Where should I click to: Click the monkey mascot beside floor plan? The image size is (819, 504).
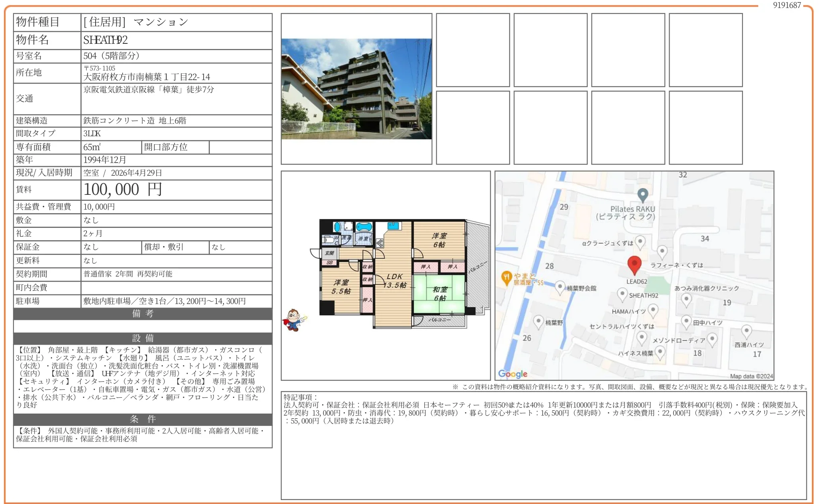click(x=294, y=320)
